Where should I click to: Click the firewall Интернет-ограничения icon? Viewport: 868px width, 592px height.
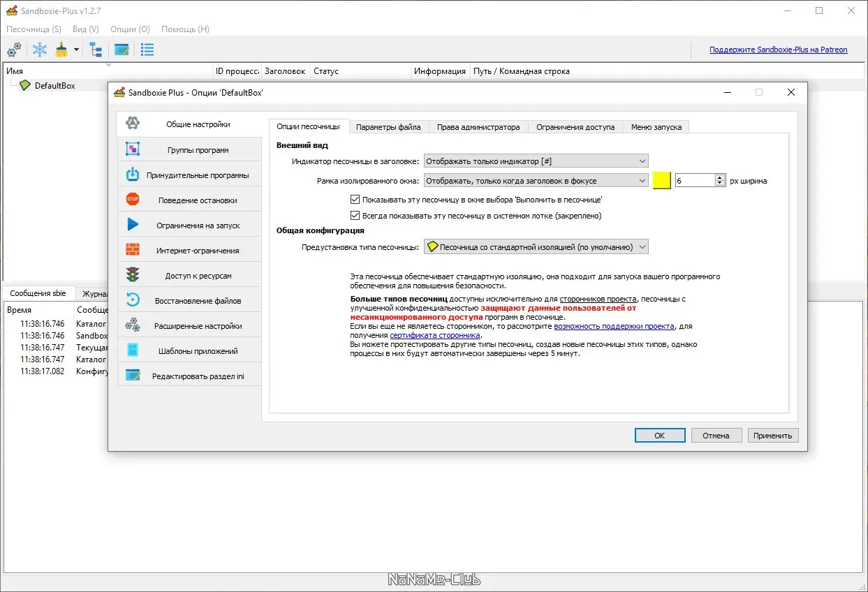[x=133, y=250]
